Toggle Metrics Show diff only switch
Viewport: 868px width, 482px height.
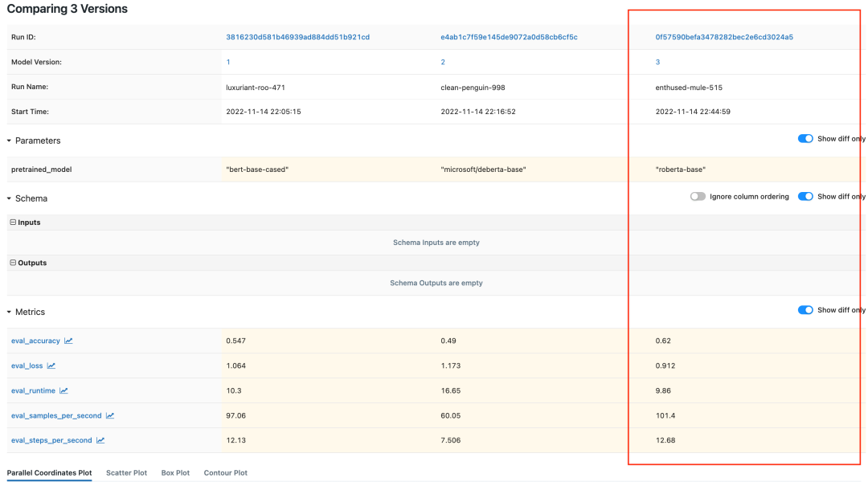coord(805,310)
